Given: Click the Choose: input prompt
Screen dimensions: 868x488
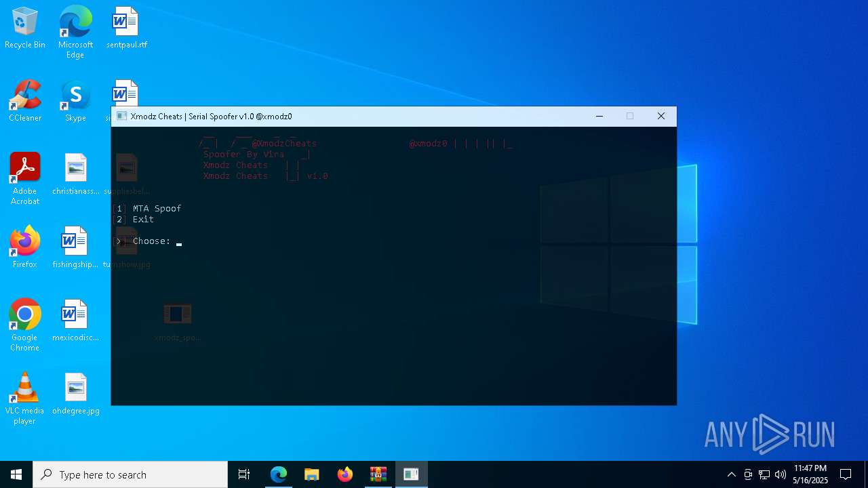Looking at the screenshot, I should [x=148, y=241].
